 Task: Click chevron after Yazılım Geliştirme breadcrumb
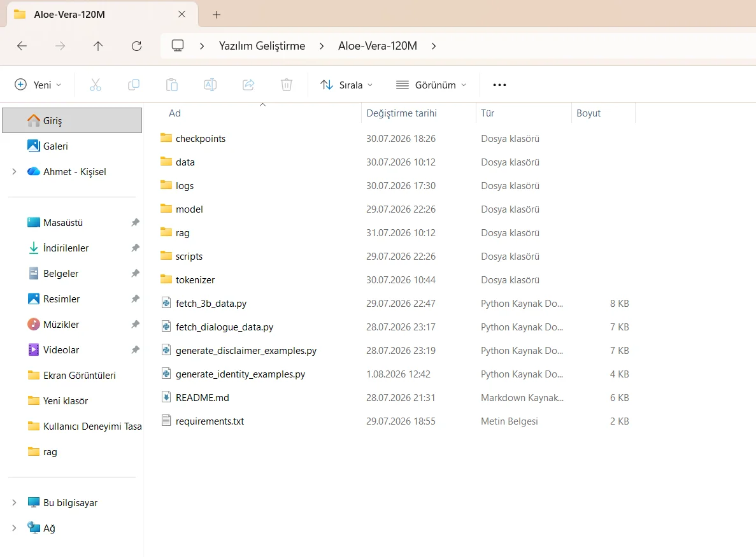[x=322, y=46]
